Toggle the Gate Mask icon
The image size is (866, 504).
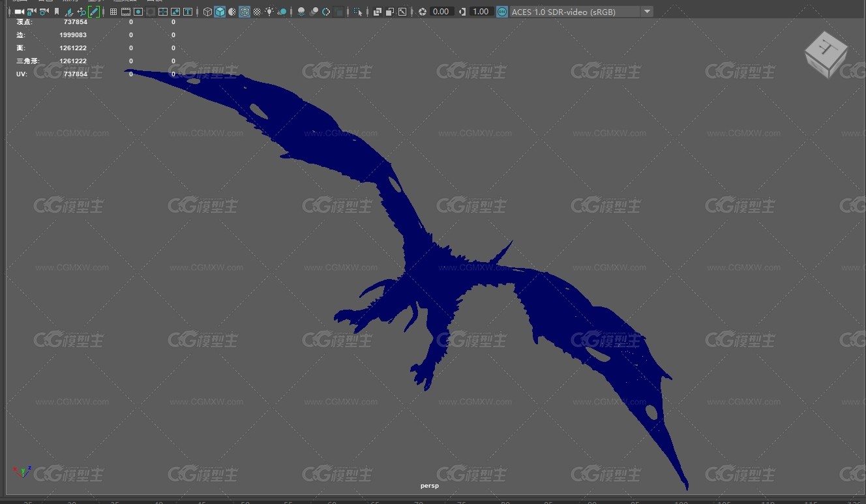tap(151, 12)
